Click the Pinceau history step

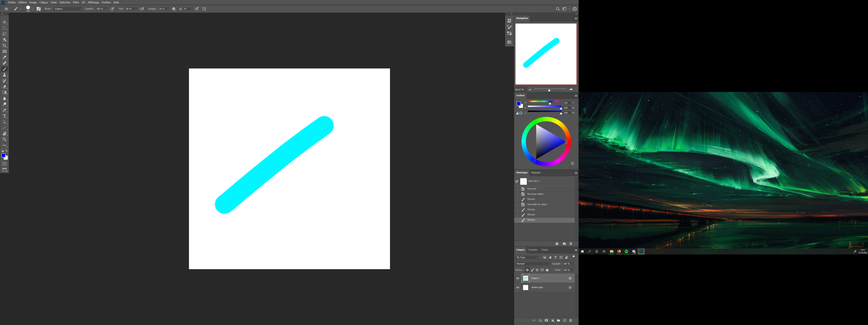(531, 220)
